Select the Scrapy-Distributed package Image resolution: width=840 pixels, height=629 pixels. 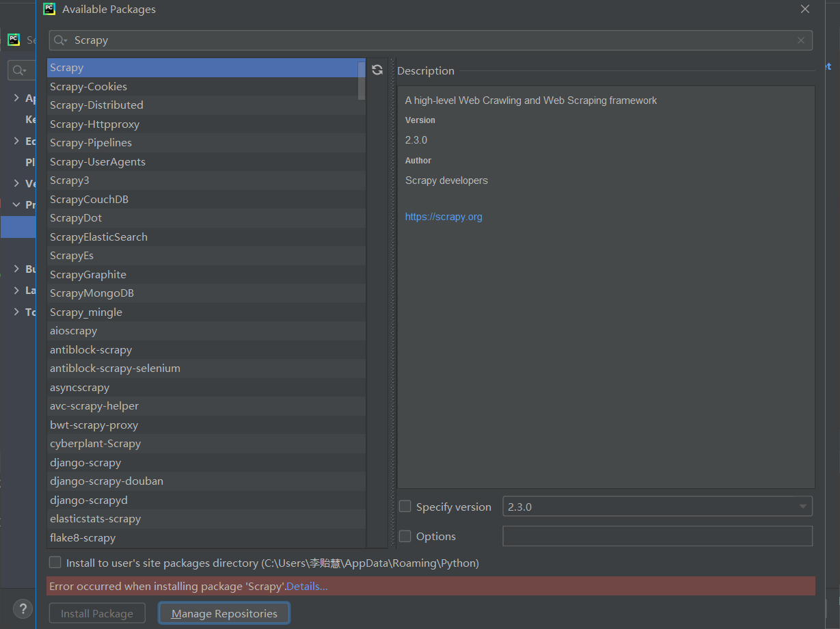click(x=206, y=105)
